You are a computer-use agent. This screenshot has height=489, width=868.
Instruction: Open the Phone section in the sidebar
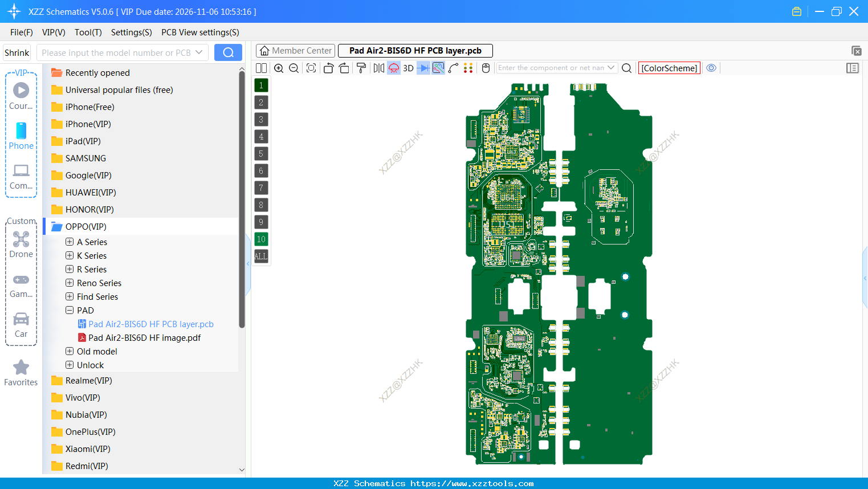tap(21, 137)
